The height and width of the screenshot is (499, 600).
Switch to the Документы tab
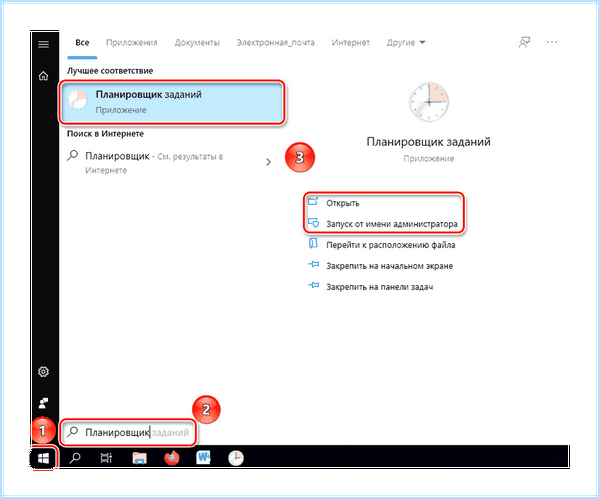(x=197, y=43)
